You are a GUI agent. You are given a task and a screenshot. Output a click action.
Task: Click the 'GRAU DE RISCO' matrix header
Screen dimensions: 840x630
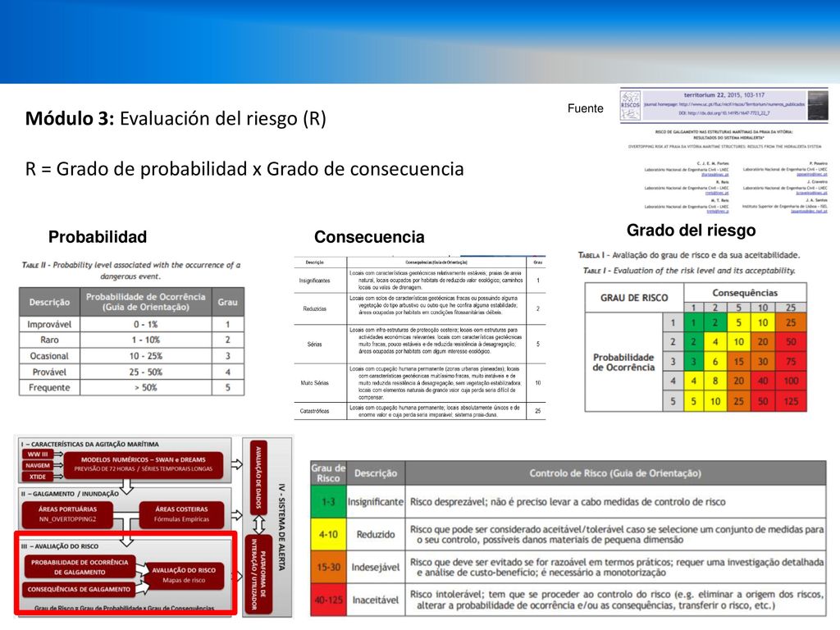pos(634,298)
